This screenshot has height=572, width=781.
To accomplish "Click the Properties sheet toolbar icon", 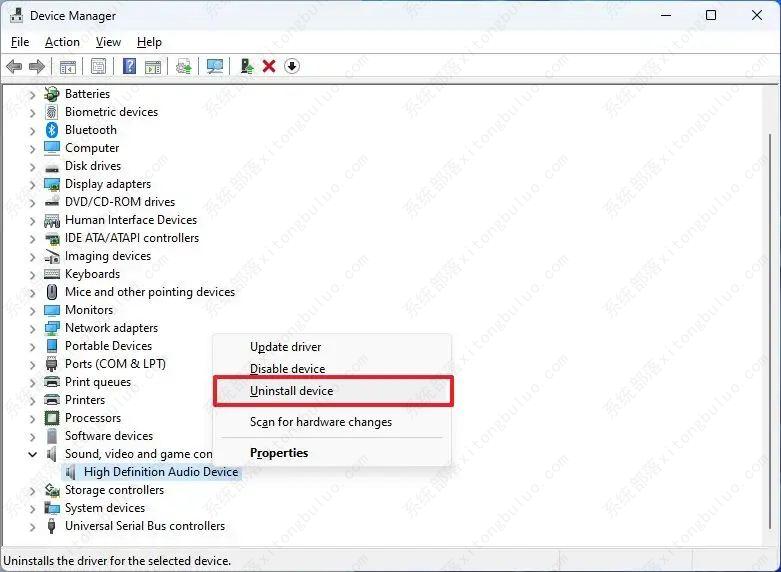I will click(98, 66).
